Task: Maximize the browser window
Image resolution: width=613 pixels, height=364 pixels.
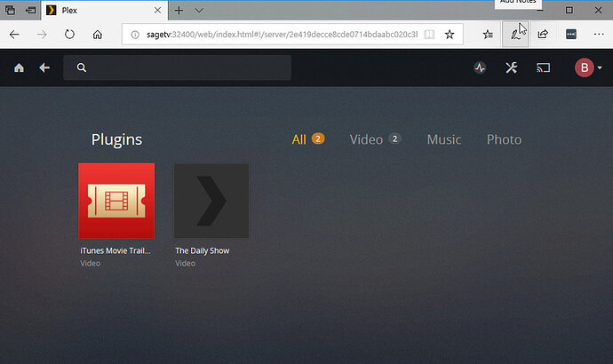Action: click(569, 10)
